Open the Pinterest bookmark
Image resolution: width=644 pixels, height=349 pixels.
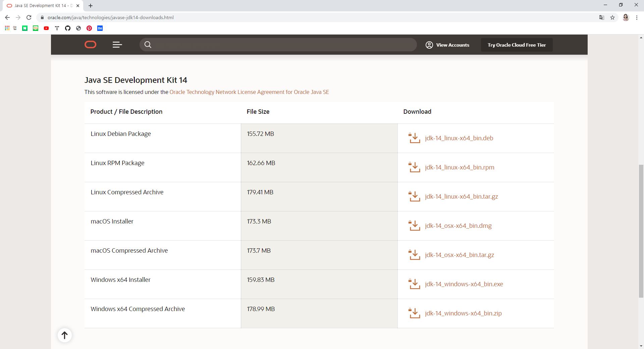coord(89,28)
